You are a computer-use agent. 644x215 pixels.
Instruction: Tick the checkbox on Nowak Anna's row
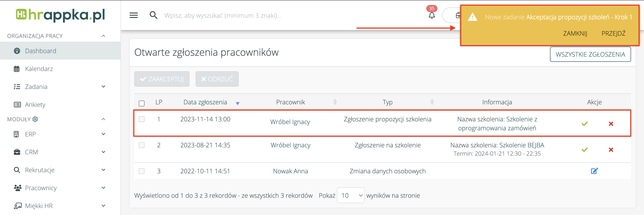(x=141, y=171)
